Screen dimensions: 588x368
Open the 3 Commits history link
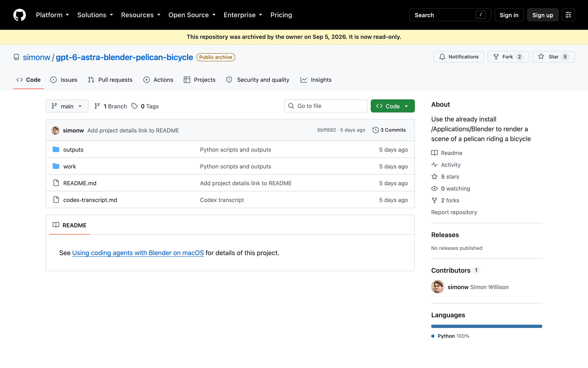click(x=389, y=130)
